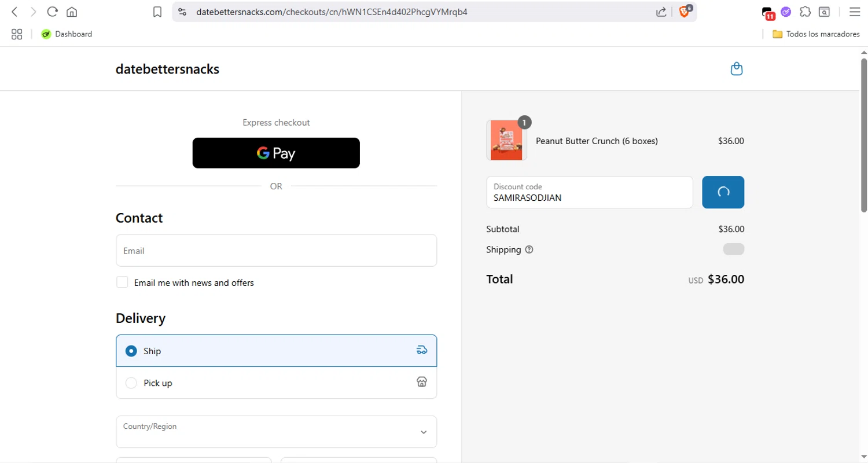Click the browser forward arrow
Image resolution: width=868 pixels, height=463 pixels.
pos(33,12)
